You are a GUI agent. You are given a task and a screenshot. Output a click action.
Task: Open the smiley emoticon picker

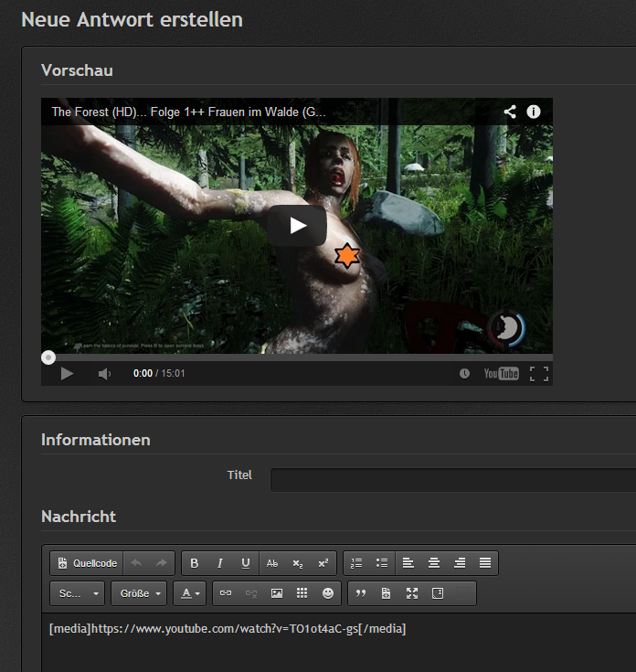[x=328, y=593]
